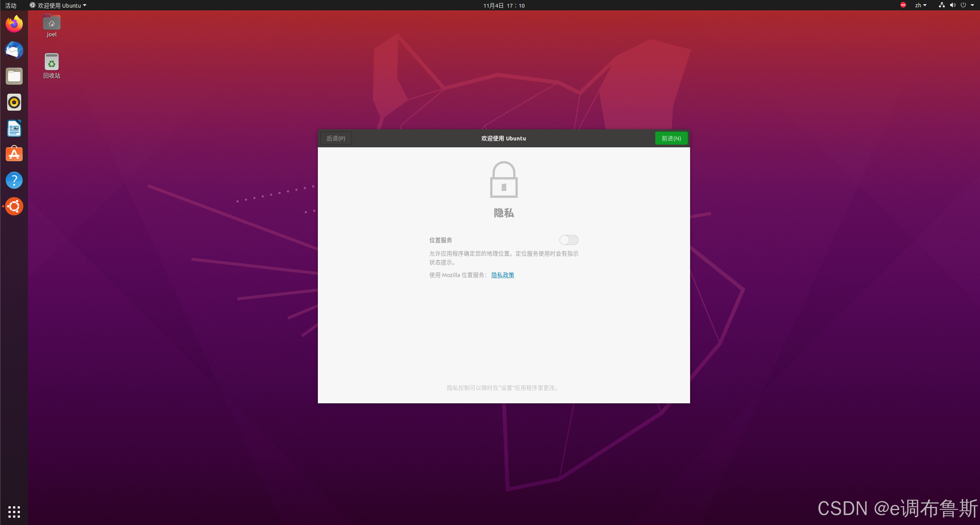This screenshot has width=980, height=525.
Task: Open the 隐私政策 privacy policy link
Action: coord(502,275)
